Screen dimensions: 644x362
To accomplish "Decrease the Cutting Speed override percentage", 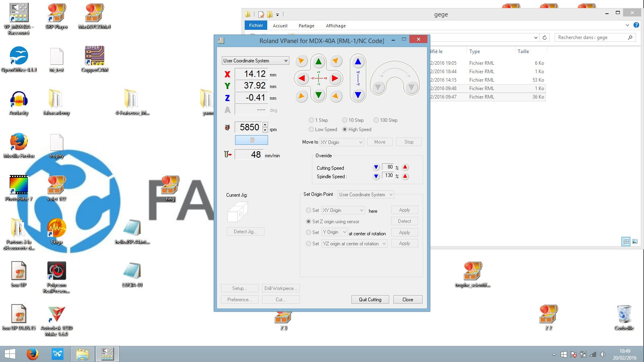I will pyautogui.click(x=376, y=167).
